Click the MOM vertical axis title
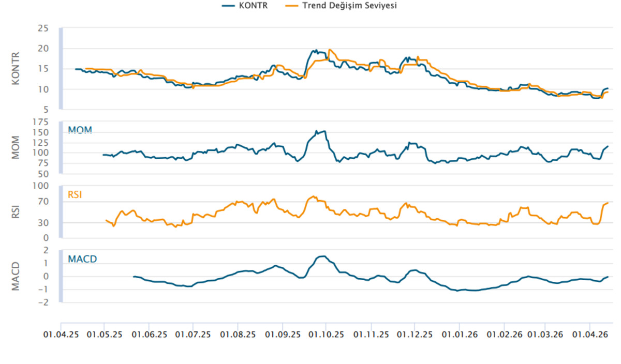The height and width of the screenshot is (364, 621). click(15, 147)
